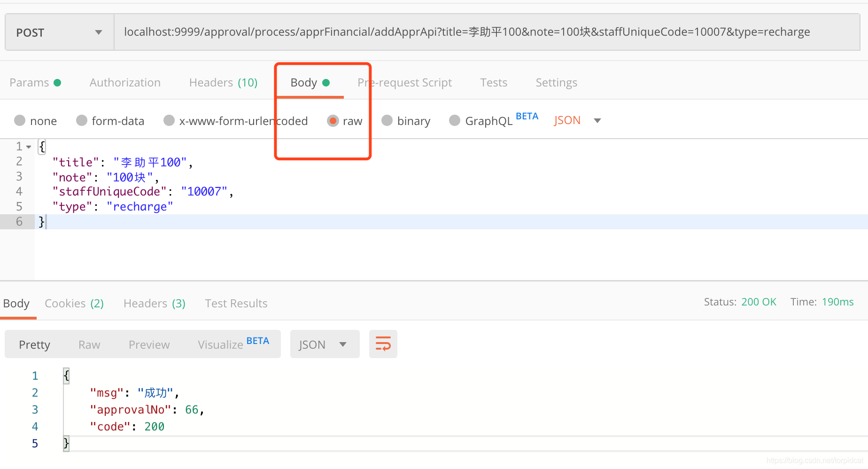Open the Tests tab

tap(494, 82)
